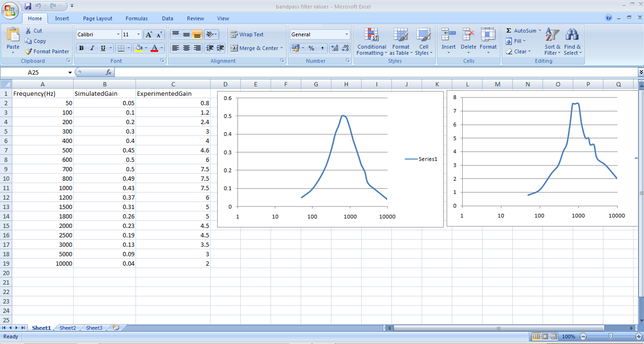Expand the Cell Styles gallery
Image resolution: width=644 pixels, height=344 pixels.
click(x=424, y=42)
